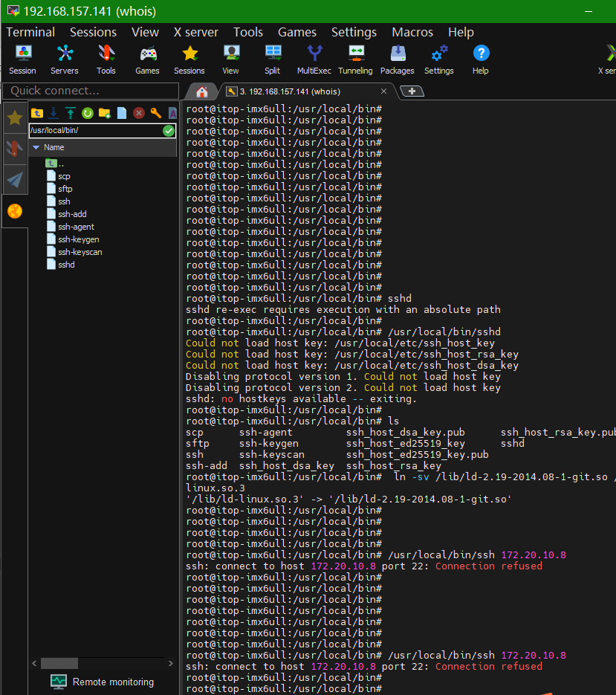Upload files to current SFTP folder
This screenshot has height=695, width=616.
point(71,113)
